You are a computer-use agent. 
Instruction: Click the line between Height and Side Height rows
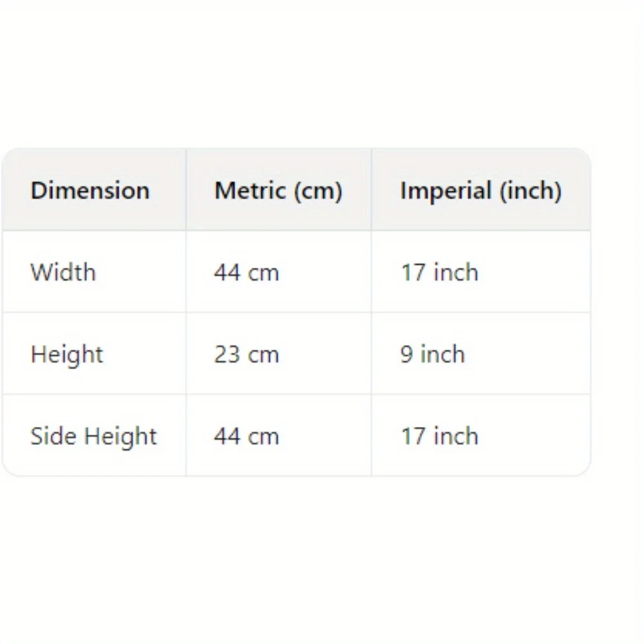pos(296,394)
